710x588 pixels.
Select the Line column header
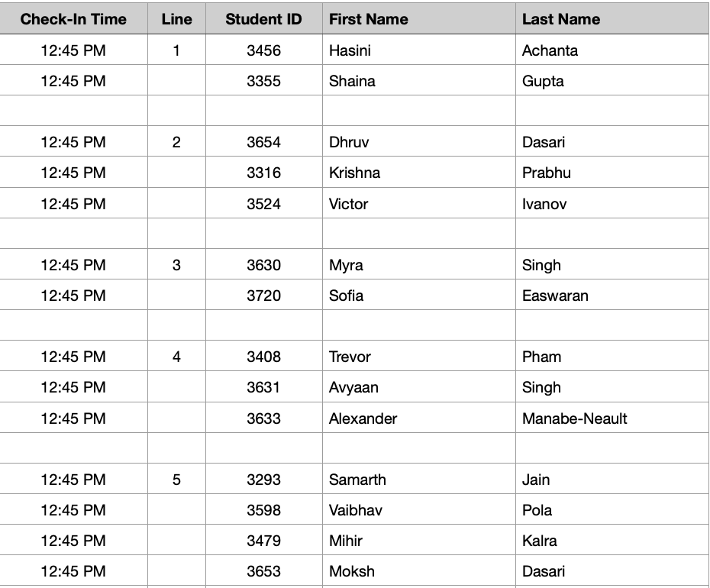pos(176,18)
